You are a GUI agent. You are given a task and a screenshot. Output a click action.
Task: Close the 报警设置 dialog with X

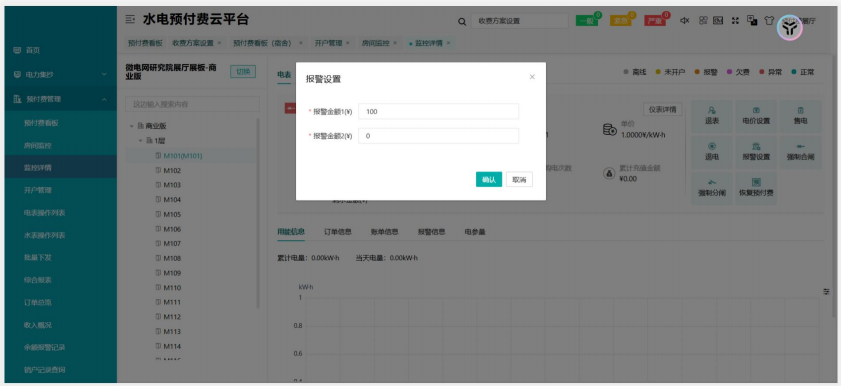pyautogui.click(x=532, y=77)
